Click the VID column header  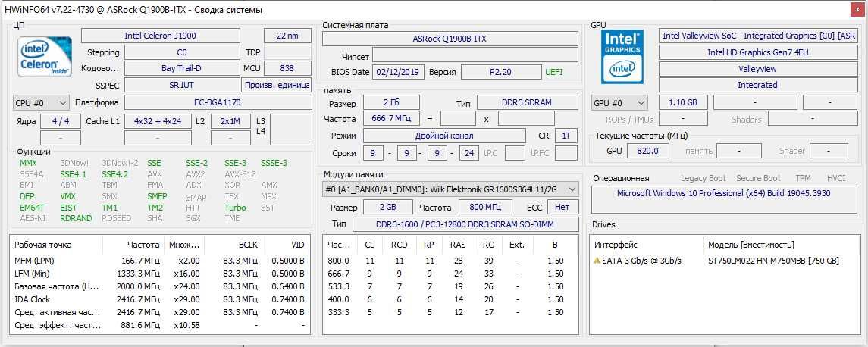[286, 245]
